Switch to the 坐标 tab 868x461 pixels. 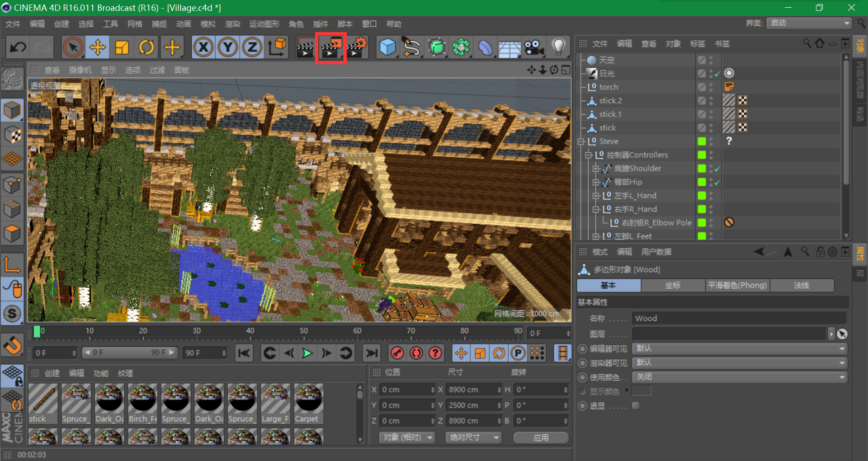tap(673, 285)
